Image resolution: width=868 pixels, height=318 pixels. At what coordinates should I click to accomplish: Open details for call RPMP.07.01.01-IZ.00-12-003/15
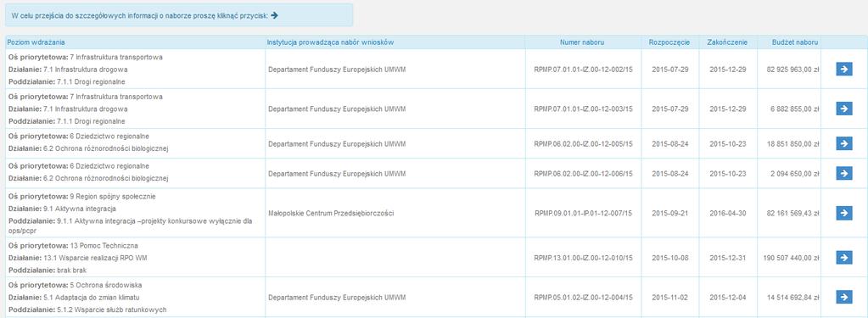point(843,109)
